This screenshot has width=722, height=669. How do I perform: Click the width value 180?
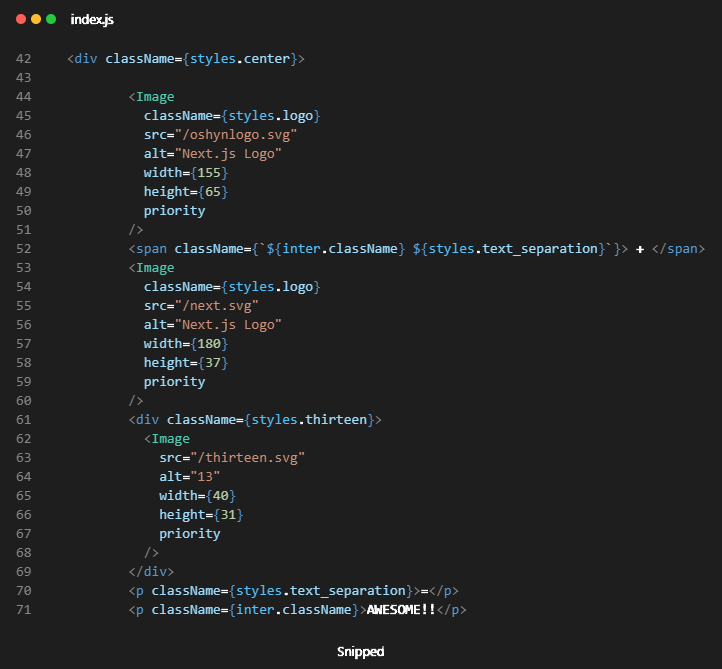[209, 344]
